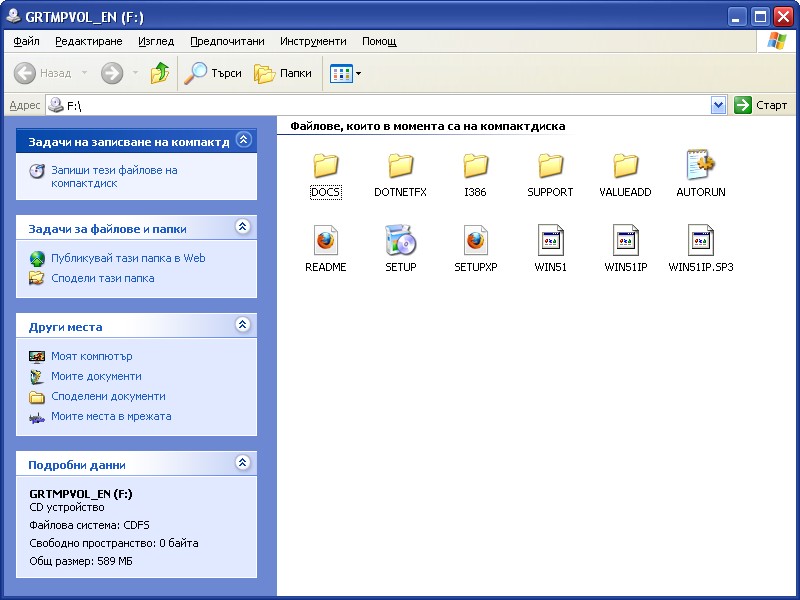Toggle the Папки folders pane
800x600 pixels.
click(283, 73)
